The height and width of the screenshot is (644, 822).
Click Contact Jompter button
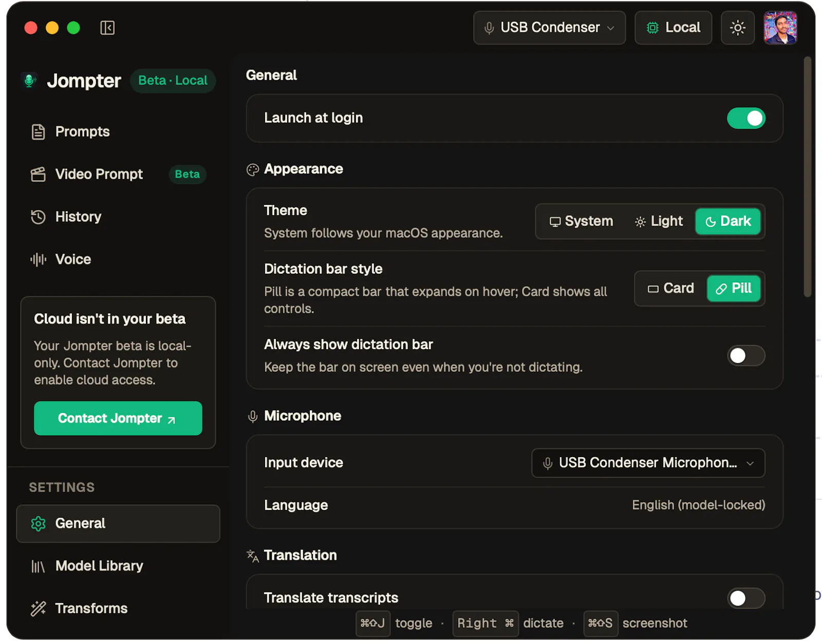click(x=118, y=419)
